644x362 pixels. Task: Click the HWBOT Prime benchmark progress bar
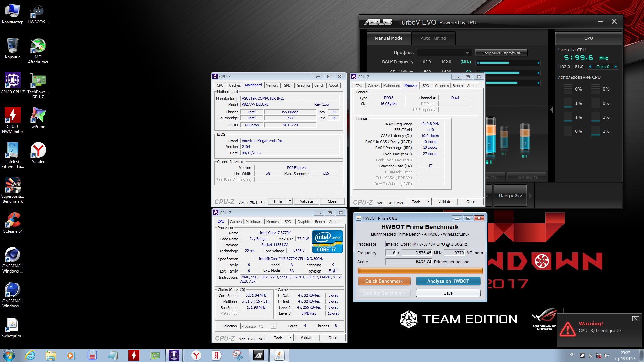(x=420, y=270)
